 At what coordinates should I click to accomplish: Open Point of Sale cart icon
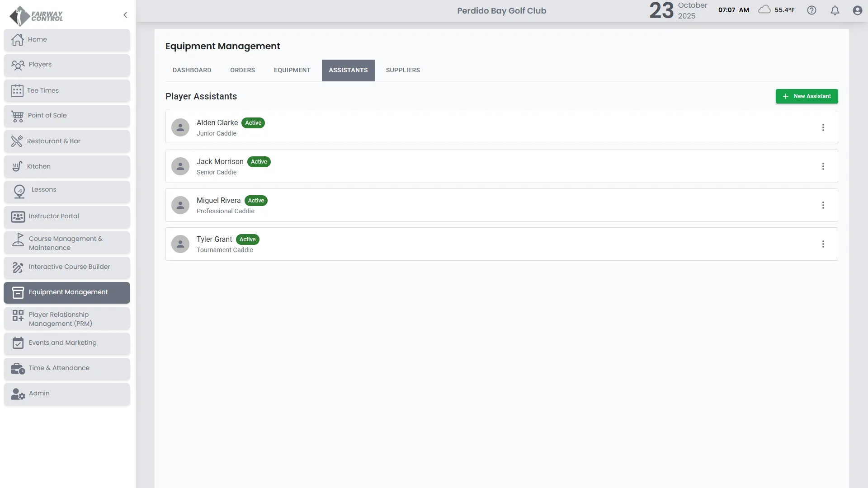tap(17, 116)
